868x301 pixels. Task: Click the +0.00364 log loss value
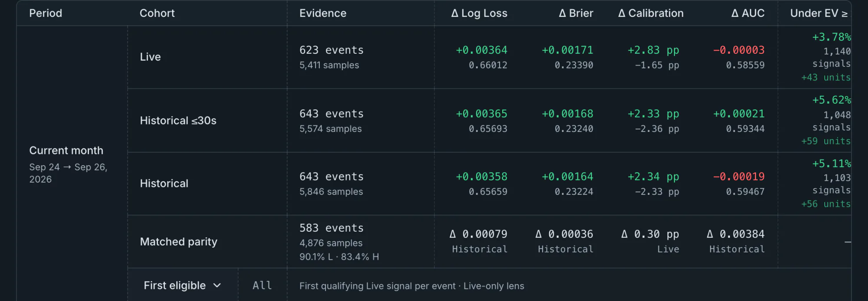[481, 50]
